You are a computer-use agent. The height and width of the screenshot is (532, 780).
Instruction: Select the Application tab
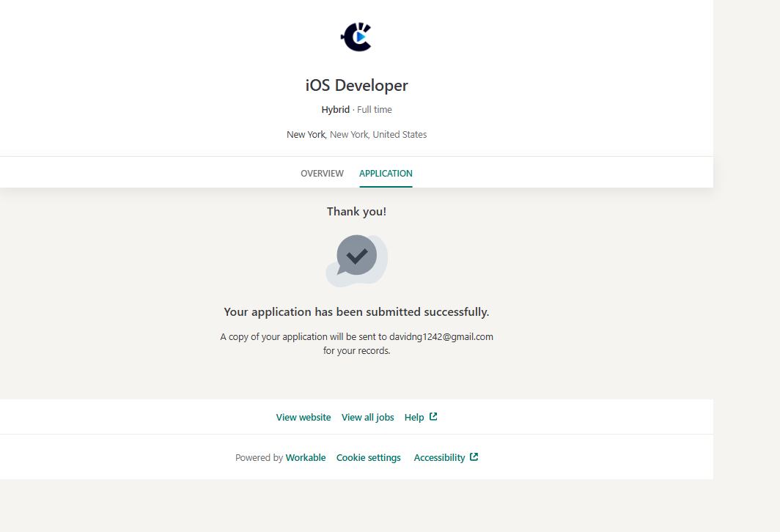(386, 174)
